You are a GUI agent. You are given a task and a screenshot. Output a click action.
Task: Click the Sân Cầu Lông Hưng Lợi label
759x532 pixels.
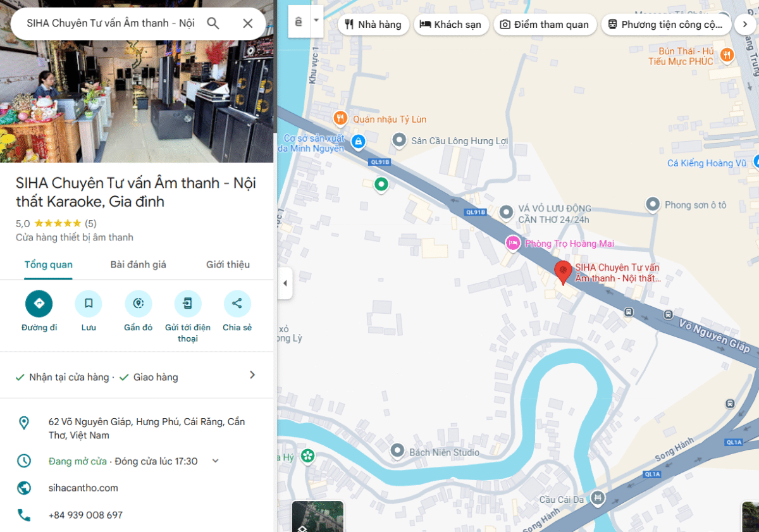pos(460,141)
